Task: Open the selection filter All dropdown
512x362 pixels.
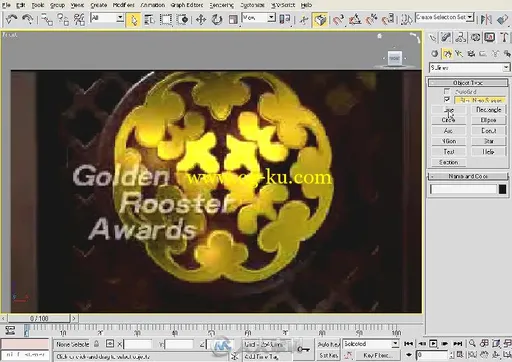Action: 107,18
